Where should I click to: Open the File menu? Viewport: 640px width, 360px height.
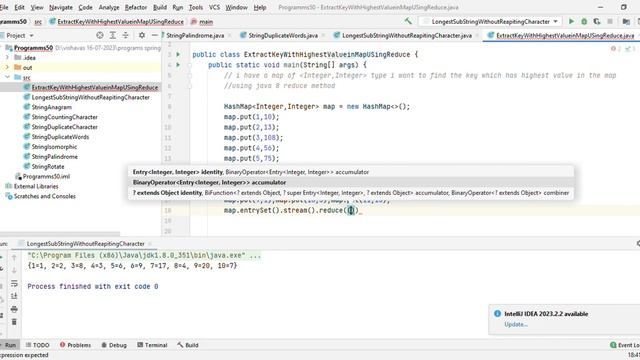[x=4, y=7]
